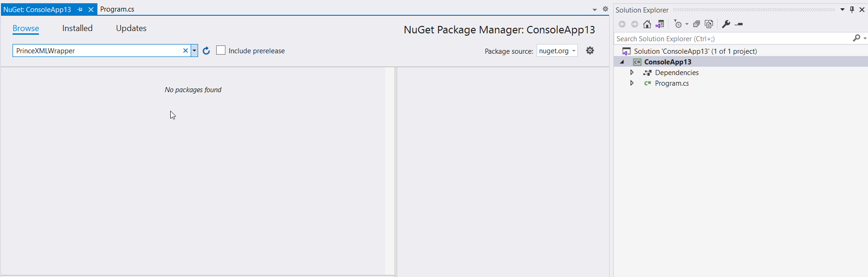This screenshot has width=868, height=277.
Task: Collapse the ConsoleApp13 project node
Action: (x=622, y=62)
